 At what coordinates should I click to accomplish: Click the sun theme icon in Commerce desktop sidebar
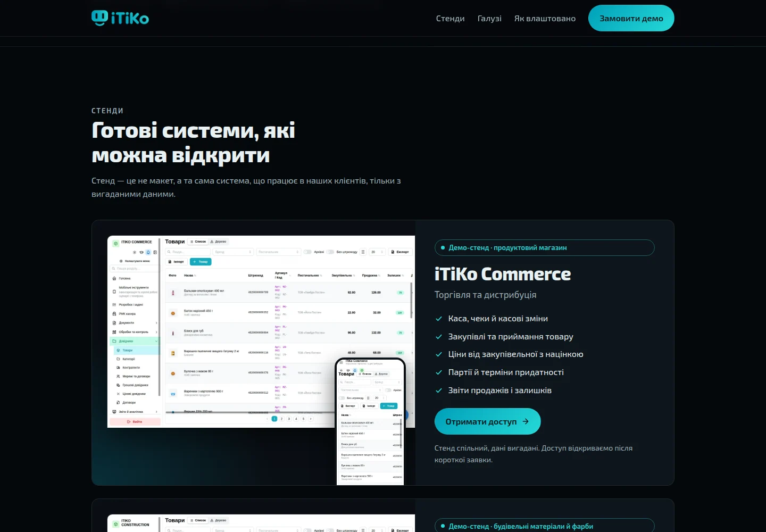[x=135, y=252]
